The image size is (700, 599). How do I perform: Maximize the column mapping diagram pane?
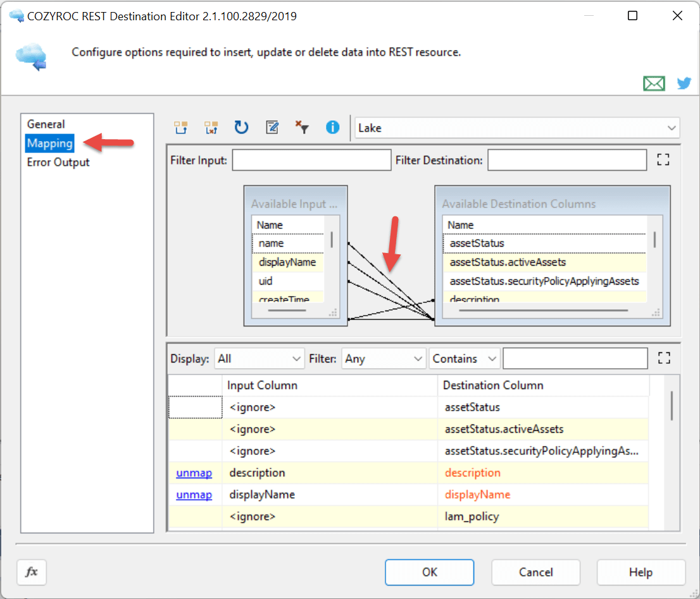(x=663, y=159)
